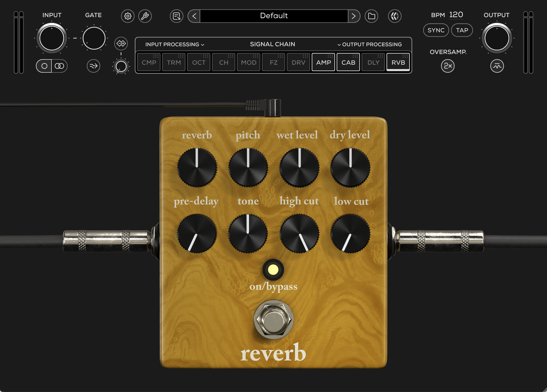Click the small transpose knob
547x392 pixels.
click(x=121, y=66)
